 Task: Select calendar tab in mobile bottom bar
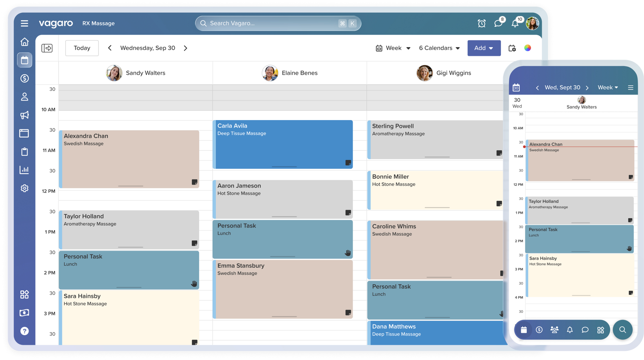(524, 330)
